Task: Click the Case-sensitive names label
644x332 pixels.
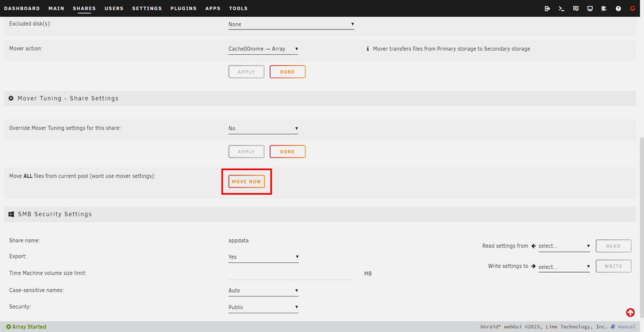Action: (37, 290)
